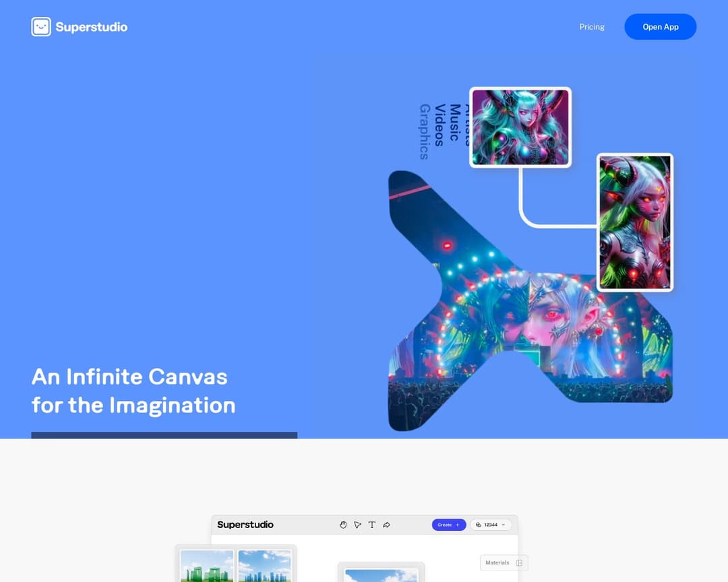Click the credits coin icon beside 12344
Viewport: 728px width, 582px height.
point(478,525)
